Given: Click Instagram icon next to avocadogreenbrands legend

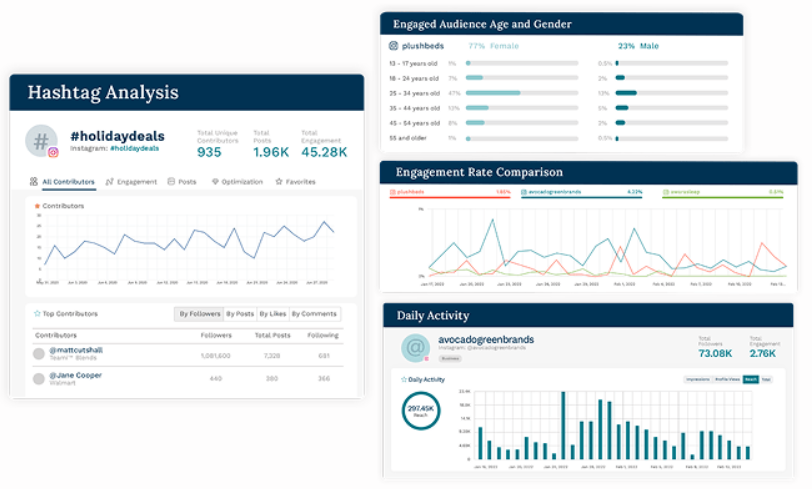Looking at the screenshot, I should (x=524, y=192).
